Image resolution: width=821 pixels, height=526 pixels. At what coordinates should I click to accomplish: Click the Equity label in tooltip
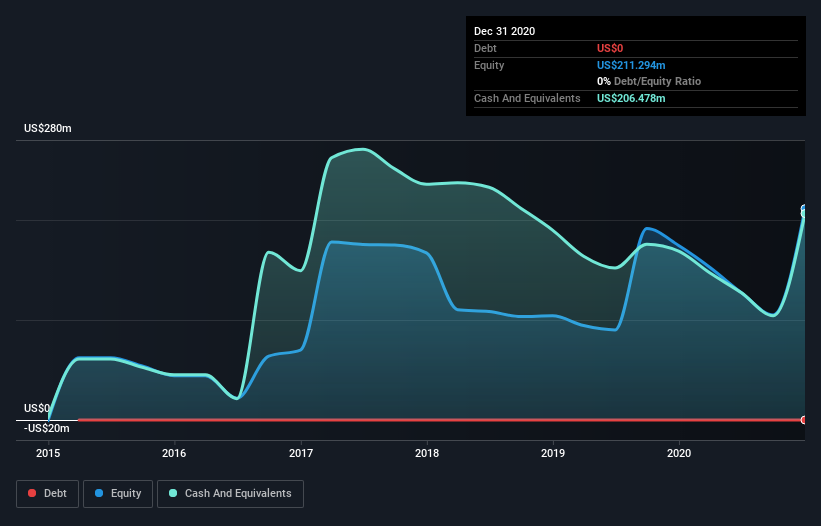[x=489, y=65]
